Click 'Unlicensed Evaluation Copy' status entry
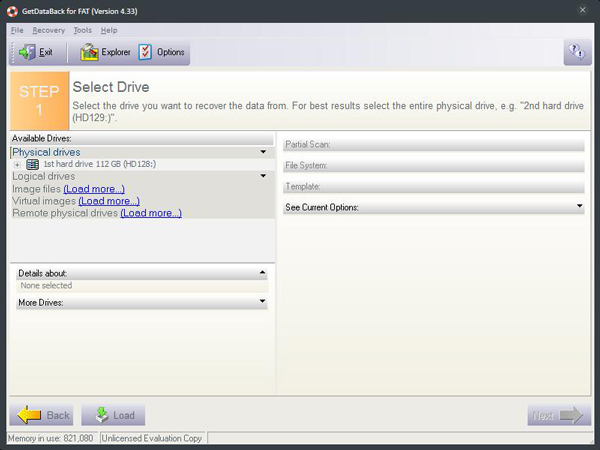 152,438
